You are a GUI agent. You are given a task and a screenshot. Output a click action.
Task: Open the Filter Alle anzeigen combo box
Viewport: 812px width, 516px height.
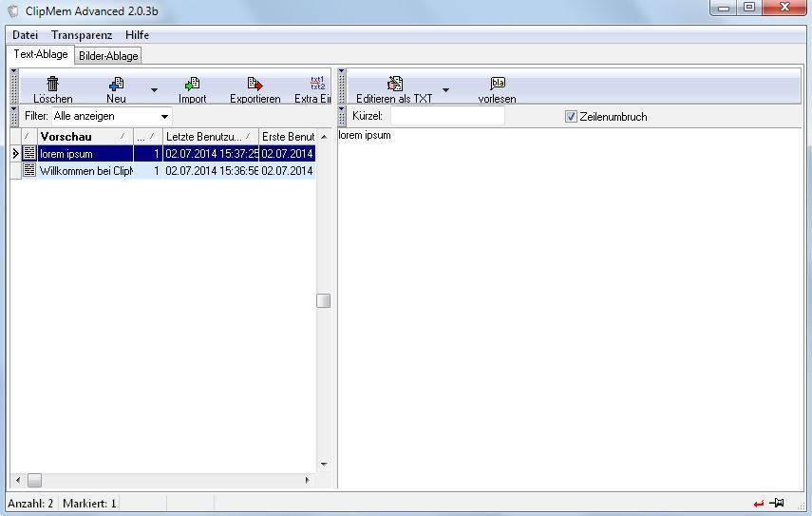click(111, 116)
